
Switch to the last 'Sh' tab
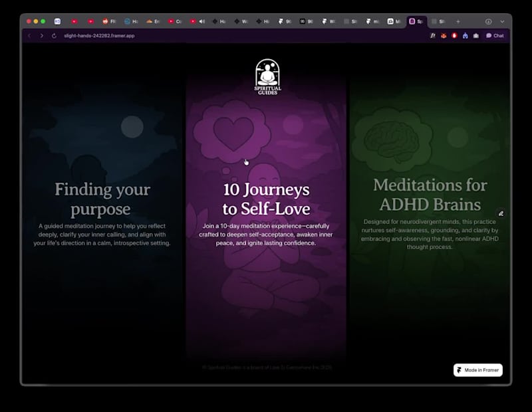pos(438,21)
